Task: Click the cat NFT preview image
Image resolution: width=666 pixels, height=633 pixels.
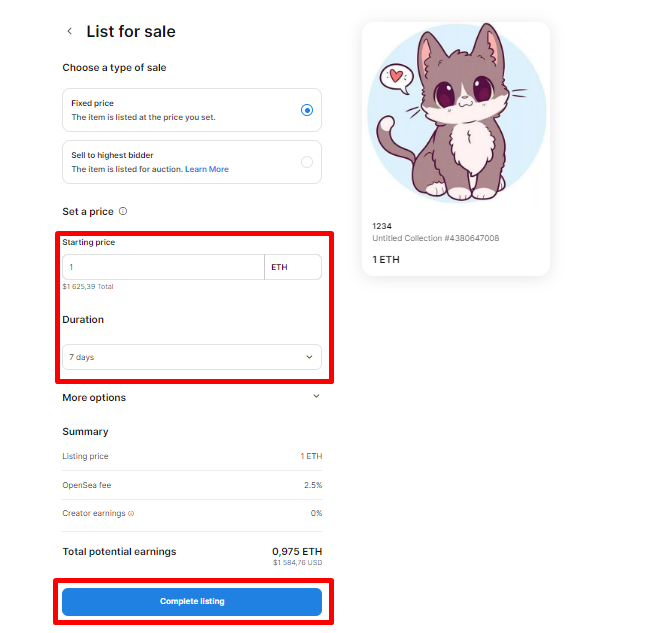Action: [455, 117]
